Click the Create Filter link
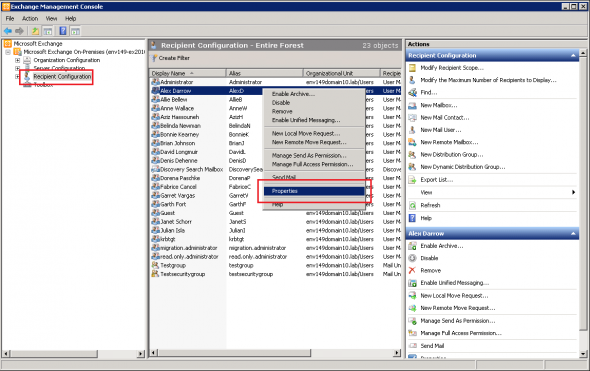 coord(174,58)
